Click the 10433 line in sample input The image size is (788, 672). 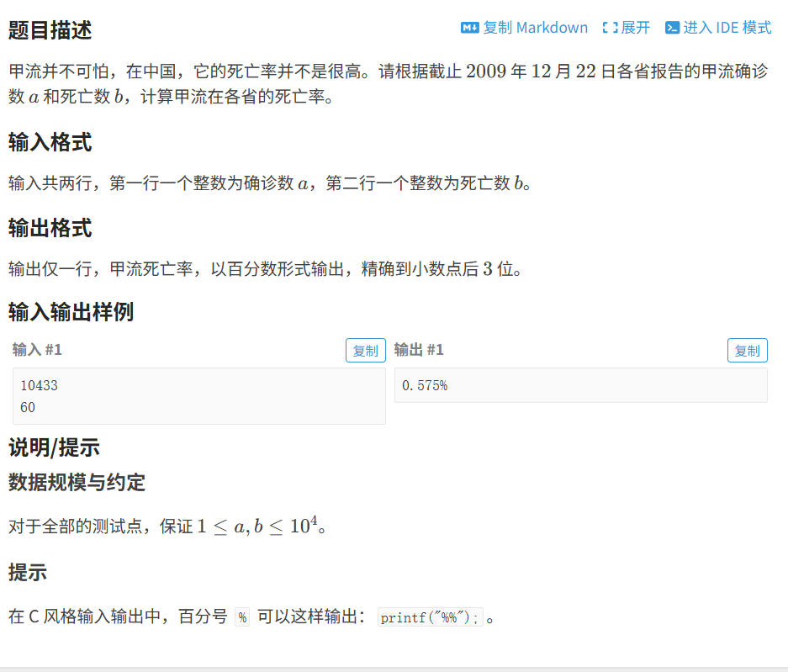(40, 385)
